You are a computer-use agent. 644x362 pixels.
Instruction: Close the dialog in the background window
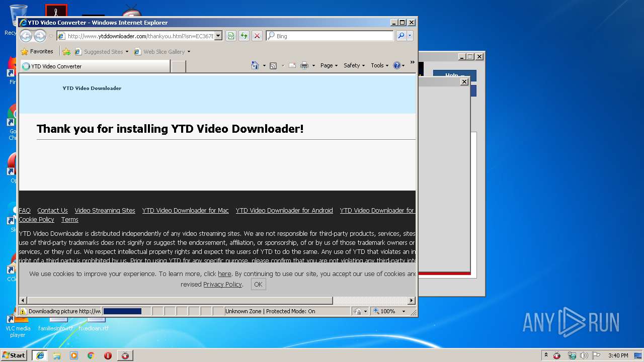(x=464, y=81)
